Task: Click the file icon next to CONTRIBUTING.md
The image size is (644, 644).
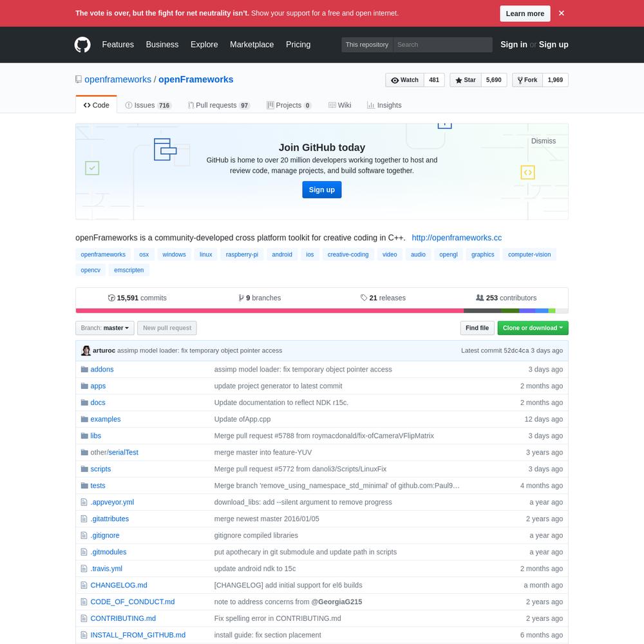Action: tap(84, 618)
